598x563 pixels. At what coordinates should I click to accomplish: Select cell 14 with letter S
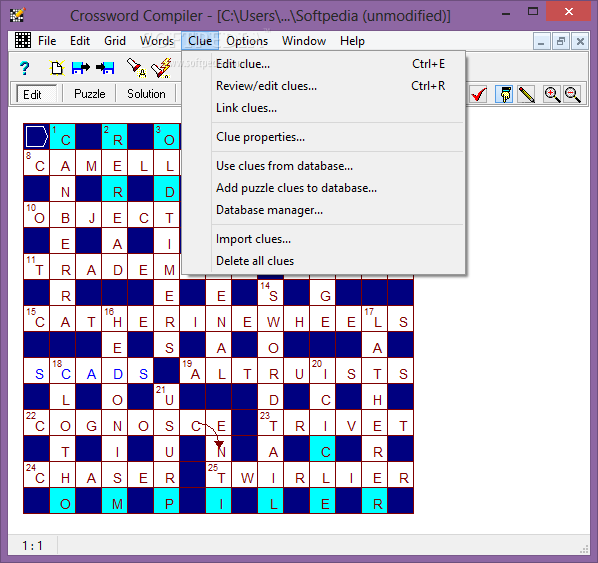pyautogui.click(x=270, y=293)
